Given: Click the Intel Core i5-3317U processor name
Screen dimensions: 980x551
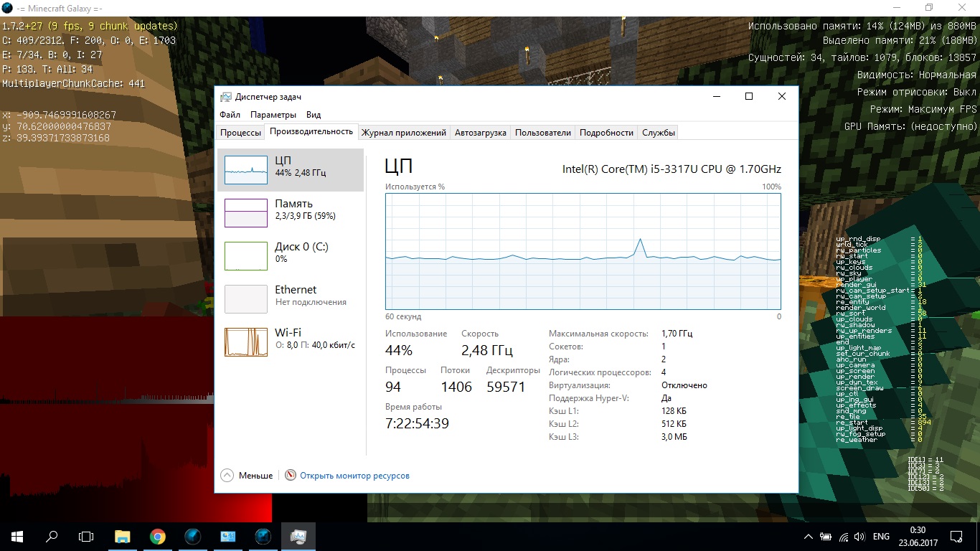Looking at the screenshot, I should 672,169.
